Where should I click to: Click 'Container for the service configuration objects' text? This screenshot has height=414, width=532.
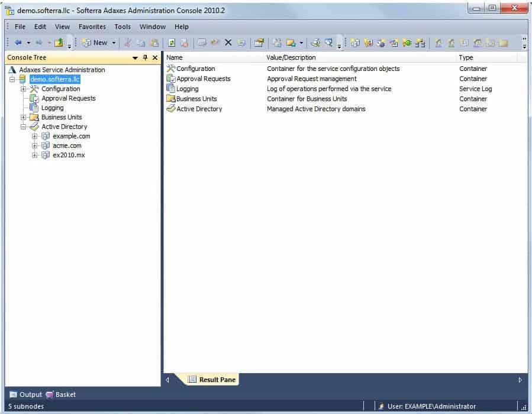click(333, 69)
